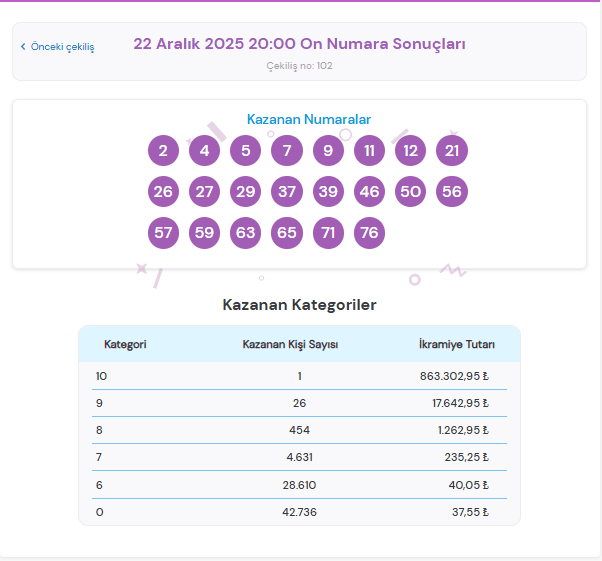602x561 pixels.
Task: Select winning number ball 2
Action: (x=163, y=151)
